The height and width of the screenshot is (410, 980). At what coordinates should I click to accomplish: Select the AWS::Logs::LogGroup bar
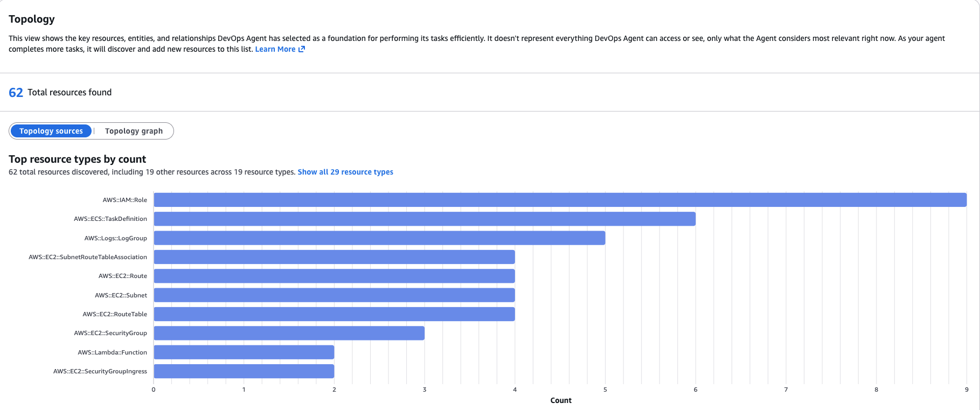379,238
